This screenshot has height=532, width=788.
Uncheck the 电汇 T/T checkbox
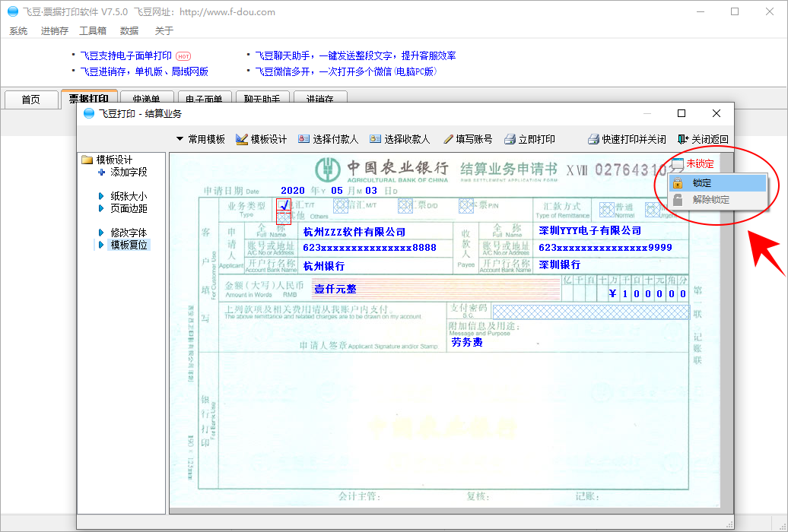coord(284,205)
